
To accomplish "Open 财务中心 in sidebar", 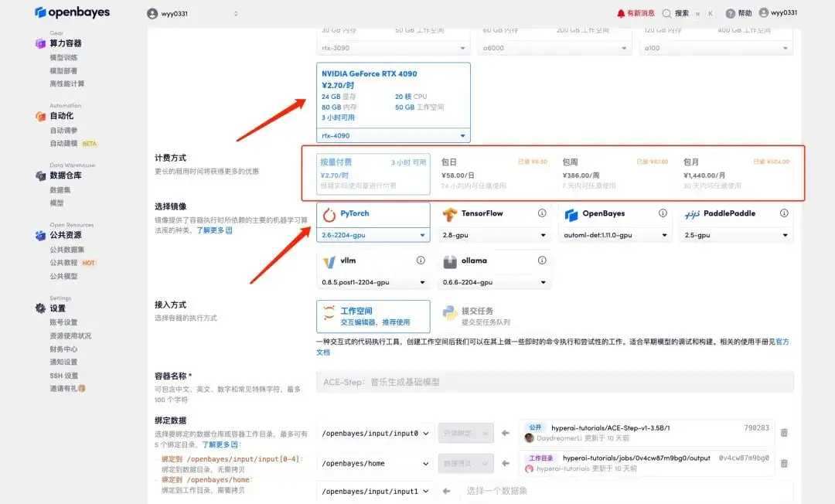I will coord(63,349).
